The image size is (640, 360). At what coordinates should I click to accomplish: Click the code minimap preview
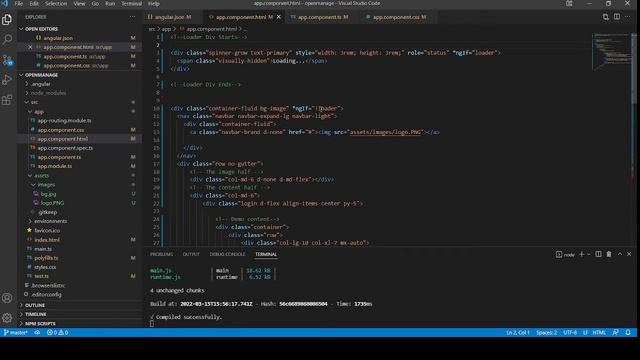pos(611,52)
